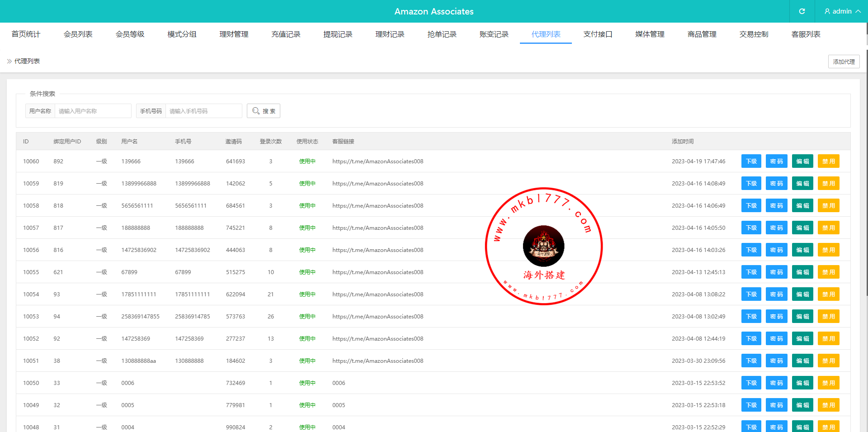Image resolution: width=868 pixels, height=432 pixels.
Task: Open the 商品管理 menu
Action: pyautogui.click(x=702, y=34)
